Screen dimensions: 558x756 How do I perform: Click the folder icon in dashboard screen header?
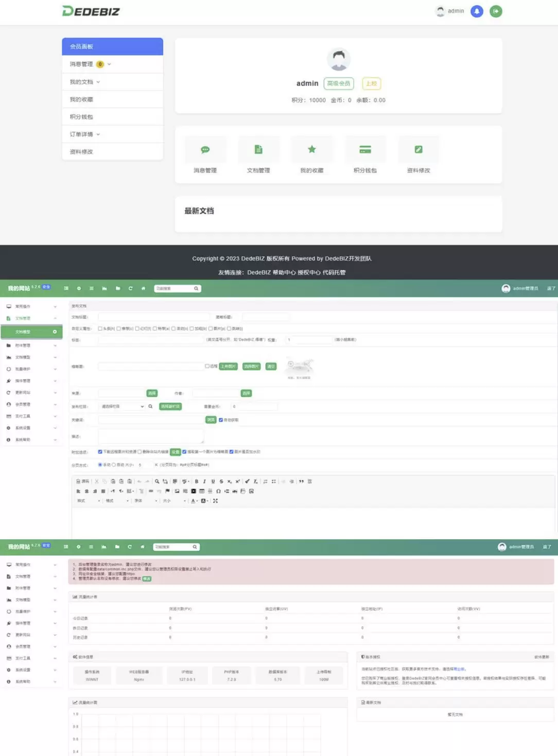(x=117, y=547)
